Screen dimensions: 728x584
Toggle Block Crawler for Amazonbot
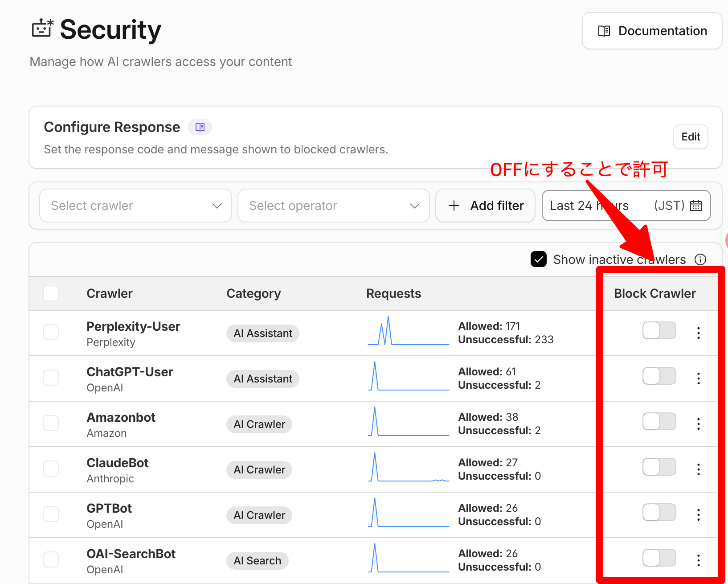coord(659,421)
